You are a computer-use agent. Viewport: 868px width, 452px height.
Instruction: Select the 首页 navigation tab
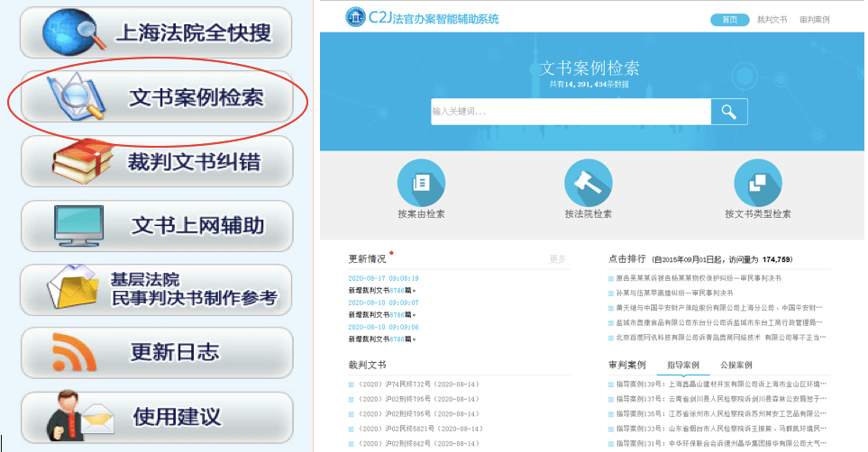tap(729, 20)
